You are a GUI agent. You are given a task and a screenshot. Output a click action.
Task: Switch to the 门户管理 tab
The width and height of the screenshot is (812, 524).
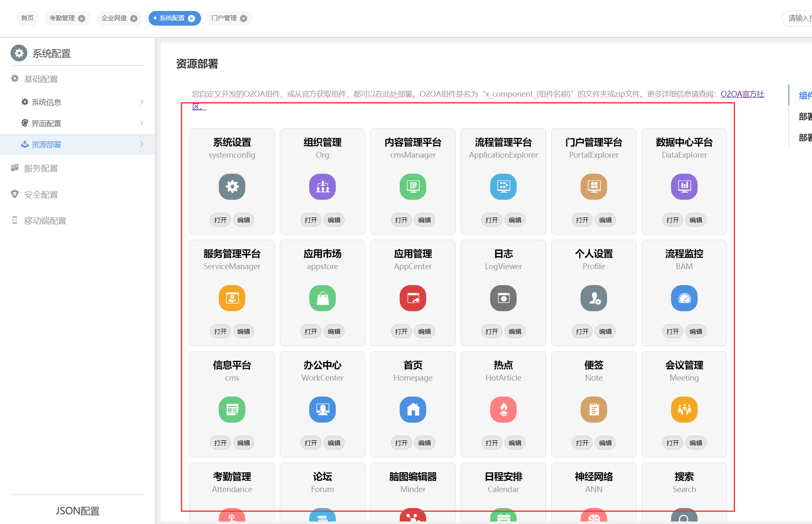(x=224, y=18)
